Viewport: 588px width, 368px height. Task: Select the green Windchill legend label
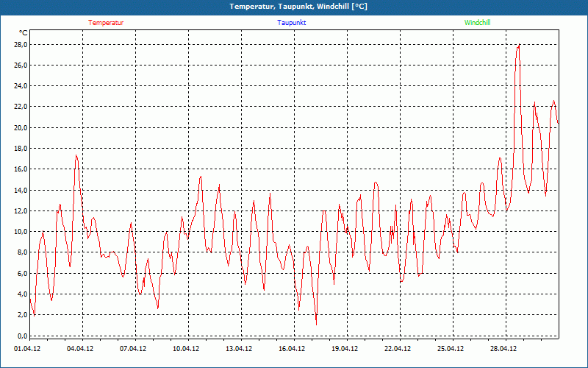pos(477,23)
